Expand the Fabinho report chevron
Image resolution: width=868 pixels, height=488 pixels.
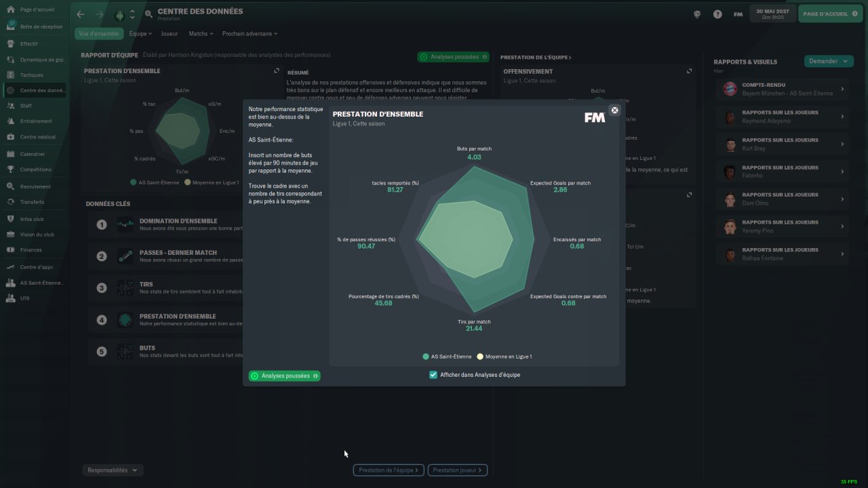pos(842,171)
